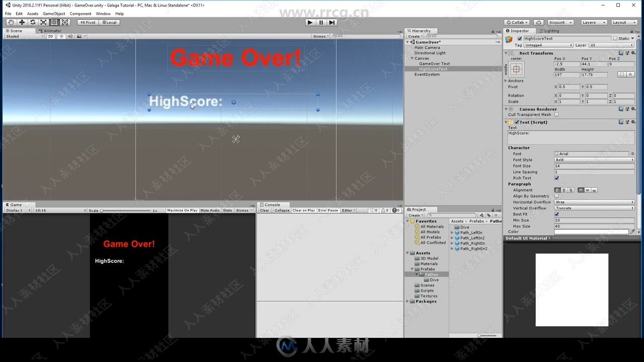Open the anchor presets box
The width and height of the screenshot is (644, 362).
[516, 69]
